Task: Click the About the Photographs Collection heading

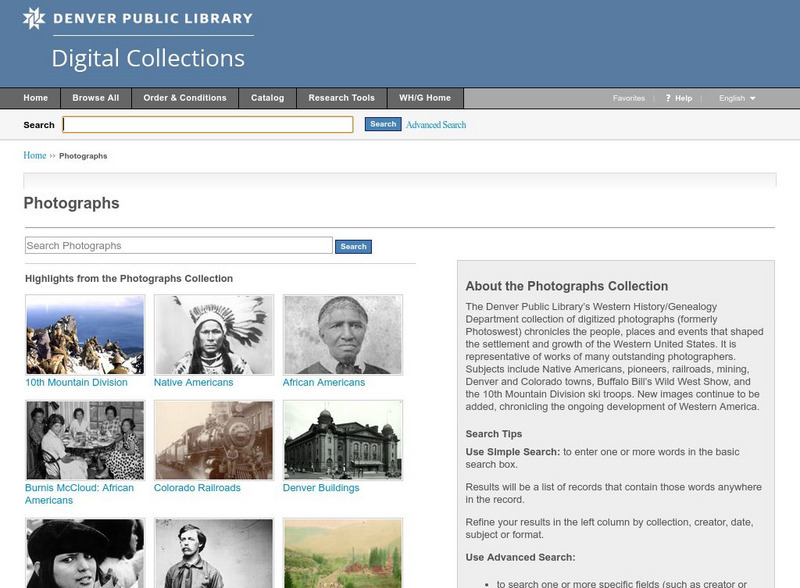Action: pos(566,286)
